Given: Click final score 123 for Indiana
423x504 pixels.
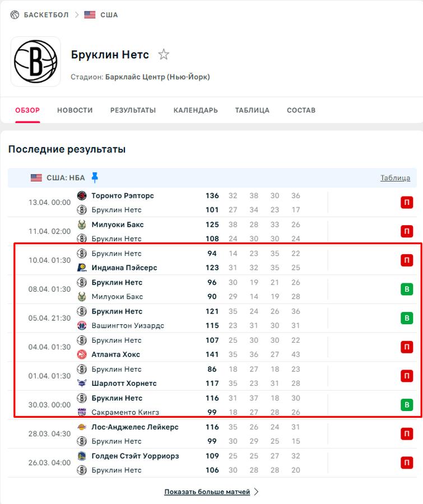Looking at the screenshot, I should coord(212,268).
